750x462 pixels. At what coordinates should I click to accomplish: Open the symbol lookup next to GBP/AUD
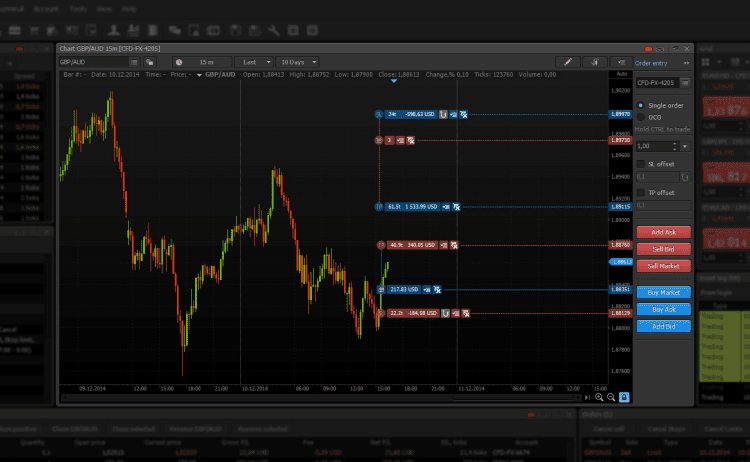(134, 62)
